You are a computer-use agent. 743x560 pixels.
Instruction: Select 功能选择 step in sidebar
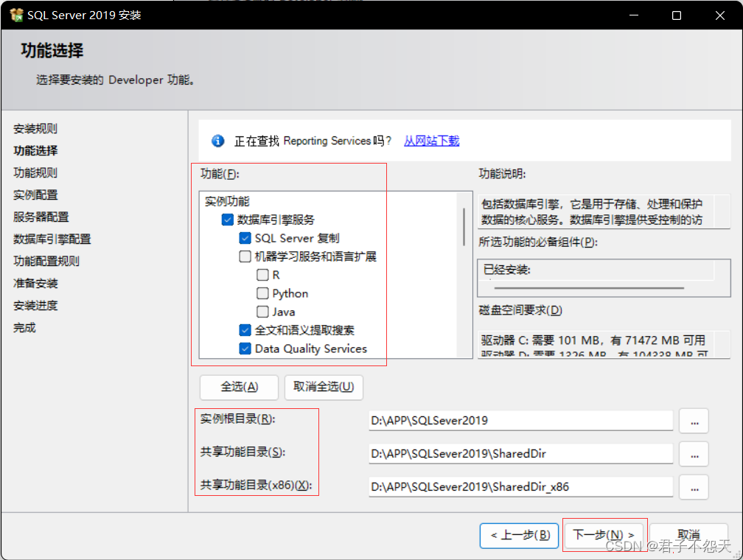tap(35, 150)
